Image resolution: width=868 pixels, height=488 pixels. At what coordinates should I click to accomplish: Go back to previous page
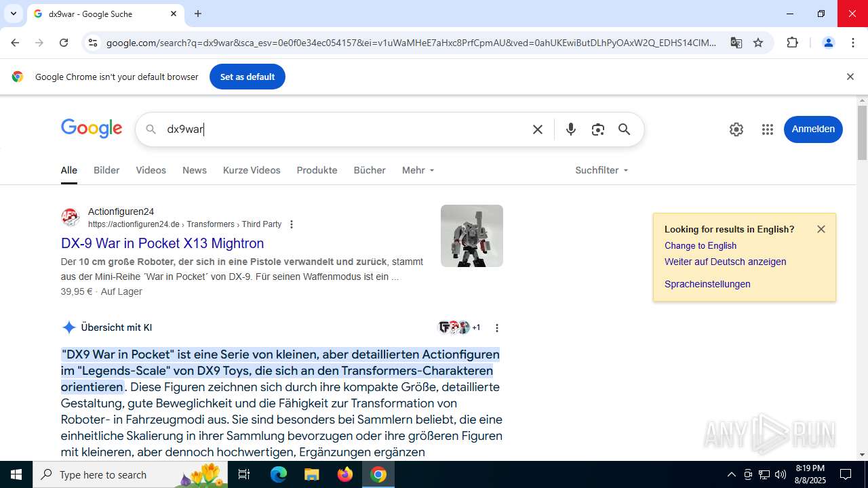coord(15,43)
